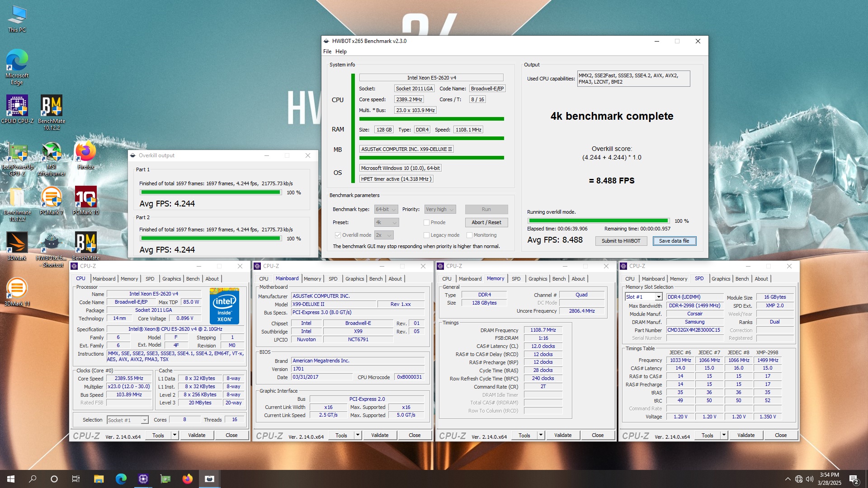Switch to Bench tab in first CPU-Z window
The width and height of the screenshot is (868, 488).
click(193, 279)
